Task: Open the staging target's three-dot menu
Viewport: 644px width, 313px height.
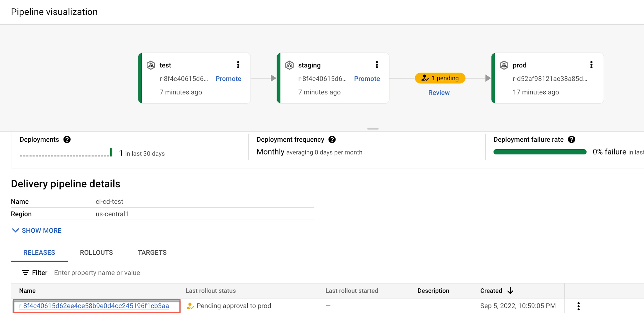Action: click(x=377, y=65)
